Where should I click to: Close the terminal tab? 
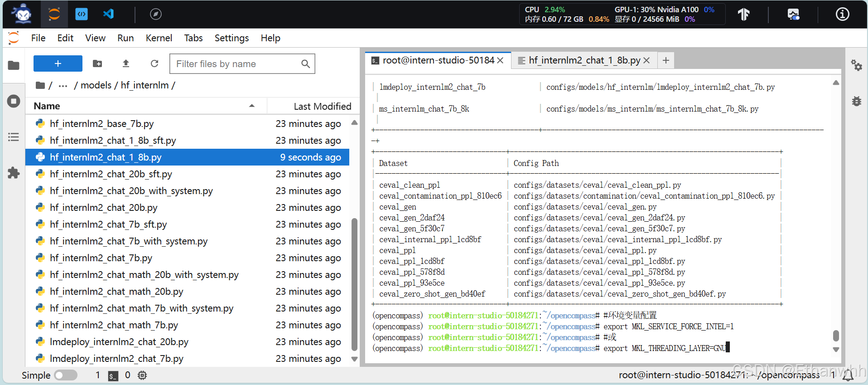tap(500, 60)
